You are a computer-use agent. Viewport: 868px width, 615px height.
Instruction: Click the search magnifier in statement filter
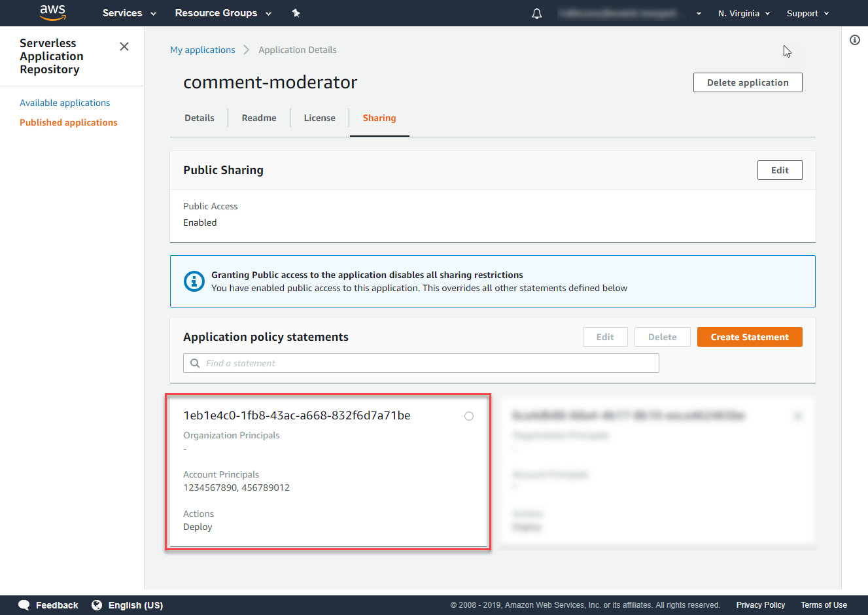point(195,363)
